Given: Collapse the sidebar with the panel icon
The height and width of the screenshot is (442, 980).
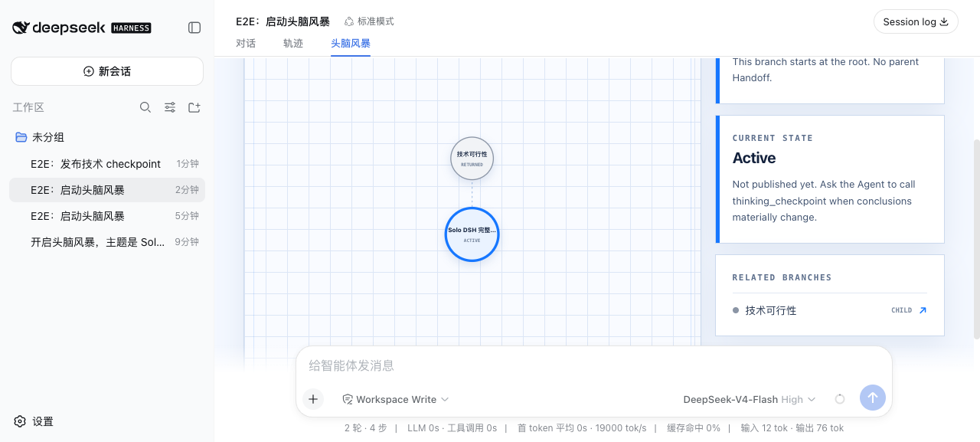Looking at the screenshot, I should point(194,28).
